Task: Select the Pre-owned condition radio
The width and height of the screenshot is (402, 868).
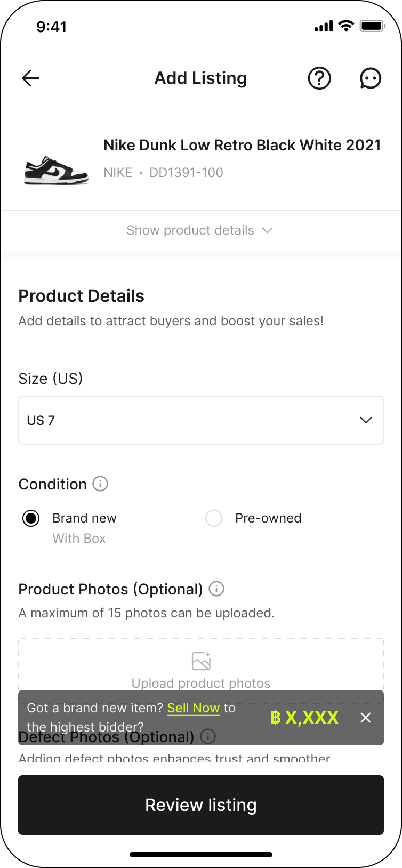Action: [214, 518]
